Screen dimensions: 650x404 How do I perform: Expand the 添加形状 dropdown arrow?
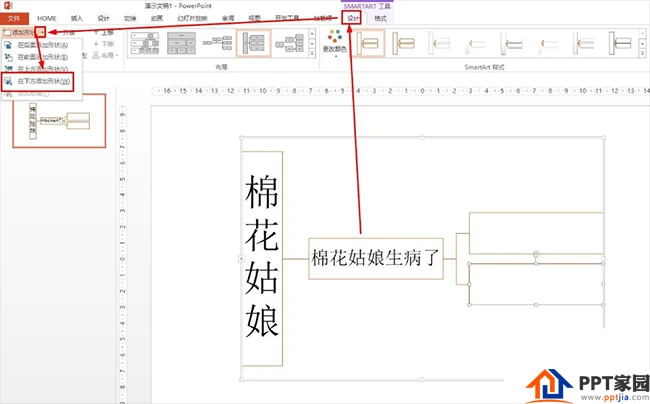click(x=41, y=32)
